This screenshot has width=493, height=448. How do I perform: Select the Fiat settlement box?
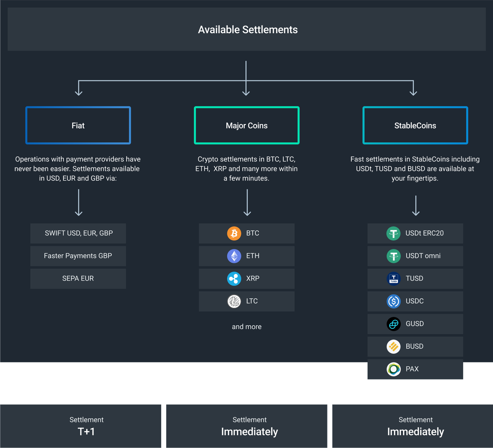pyautogui.click(x=78, y=125)
